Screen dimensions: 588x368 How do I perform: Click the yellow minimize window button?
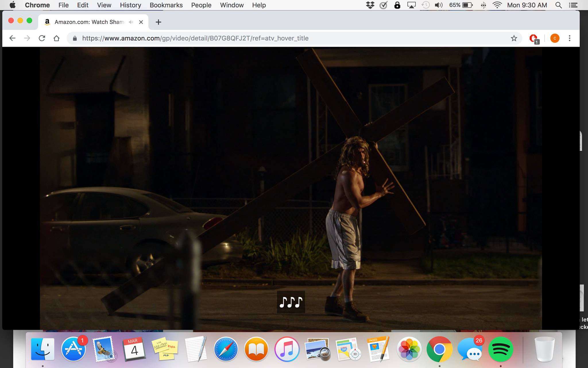[x=20, y=20]
